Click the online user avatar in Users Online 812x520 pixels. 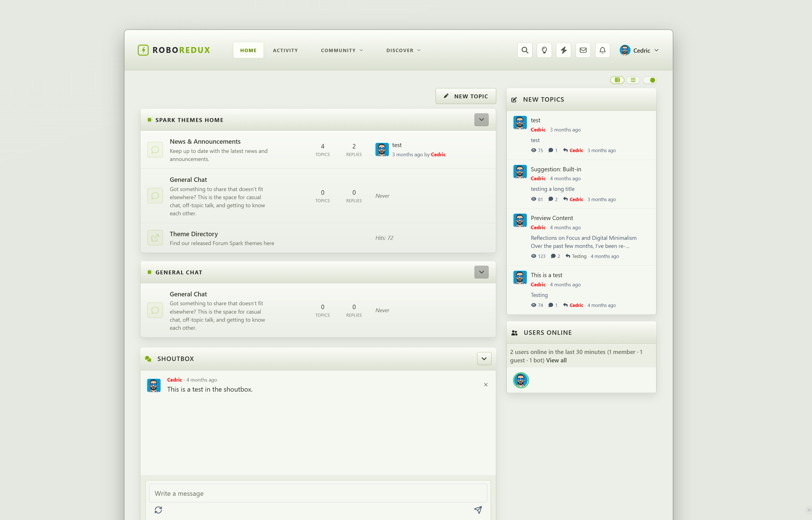[521, 380]
